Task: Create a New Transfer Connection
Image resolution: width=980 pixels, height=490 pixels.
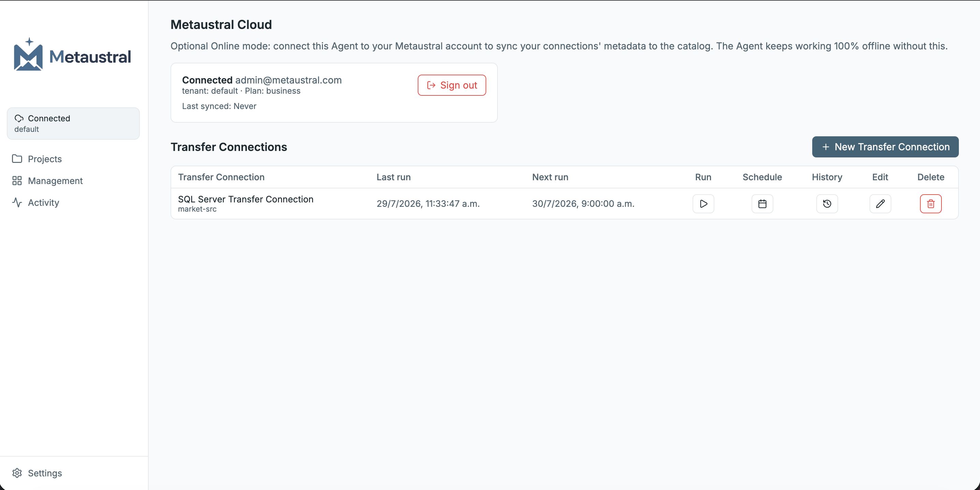Action: [885, 147]
